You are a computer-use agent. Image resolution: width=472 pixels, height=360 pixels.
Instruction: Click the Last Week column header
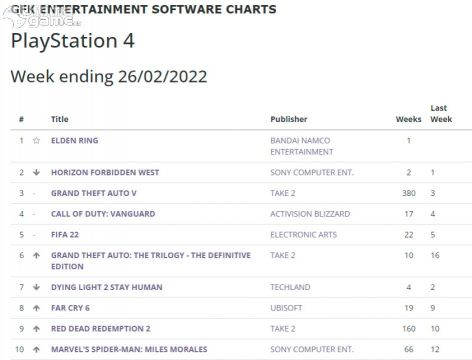tap(441, 113)
